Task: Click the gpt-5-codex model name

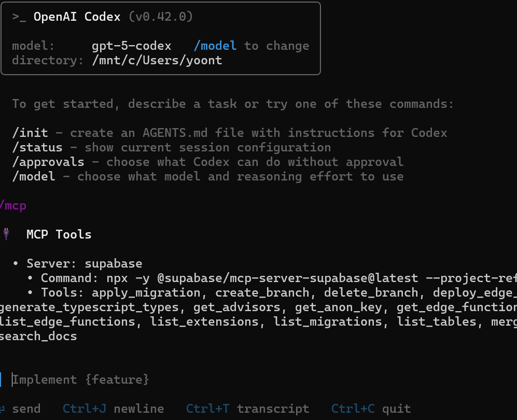Action: pyautogui.click(x=132, y=46)
